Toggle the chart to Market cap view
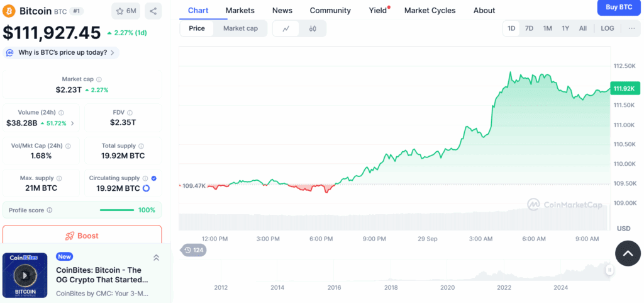 [240, 28]
